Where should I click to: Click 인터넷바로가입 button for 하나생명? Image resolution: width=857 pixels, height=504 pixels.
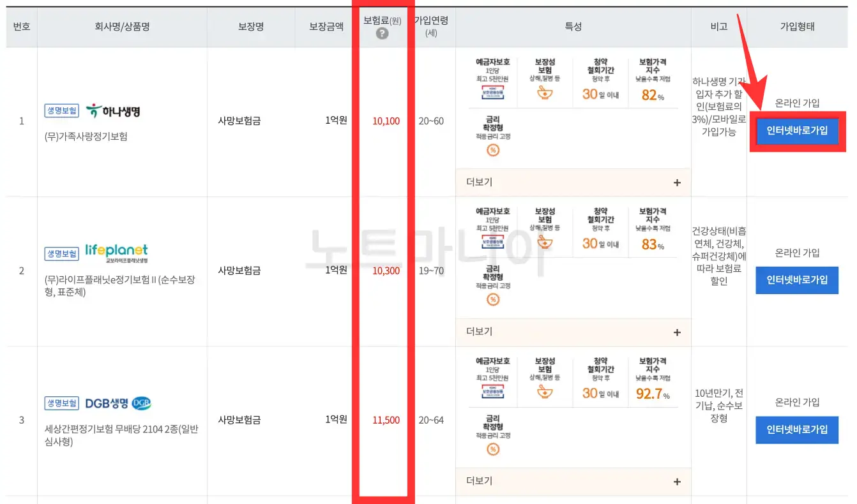point(796,131)
